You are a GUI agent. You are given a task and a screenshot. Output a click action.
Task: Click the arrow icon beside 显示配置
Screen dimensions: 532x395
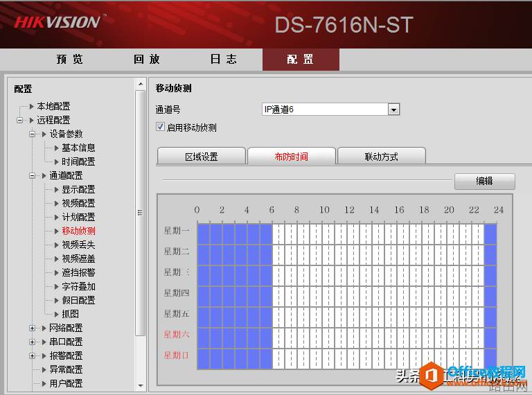[x=57, y=189]
